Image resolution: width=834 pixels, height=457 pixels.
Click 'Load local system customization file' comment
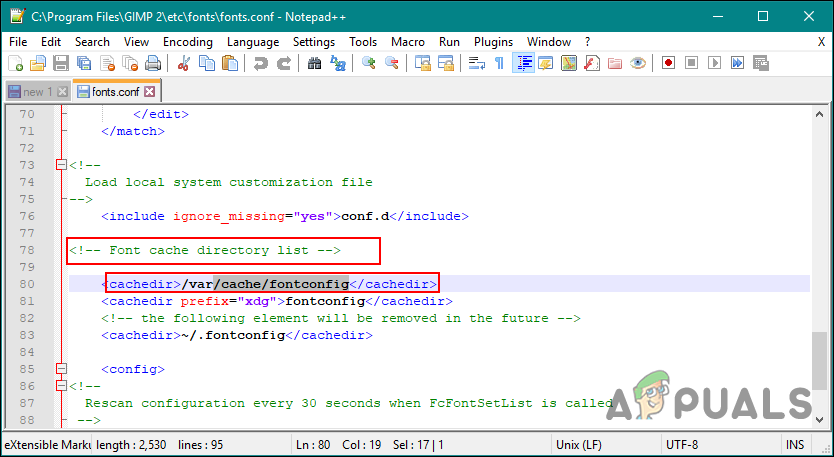[229, 182]
